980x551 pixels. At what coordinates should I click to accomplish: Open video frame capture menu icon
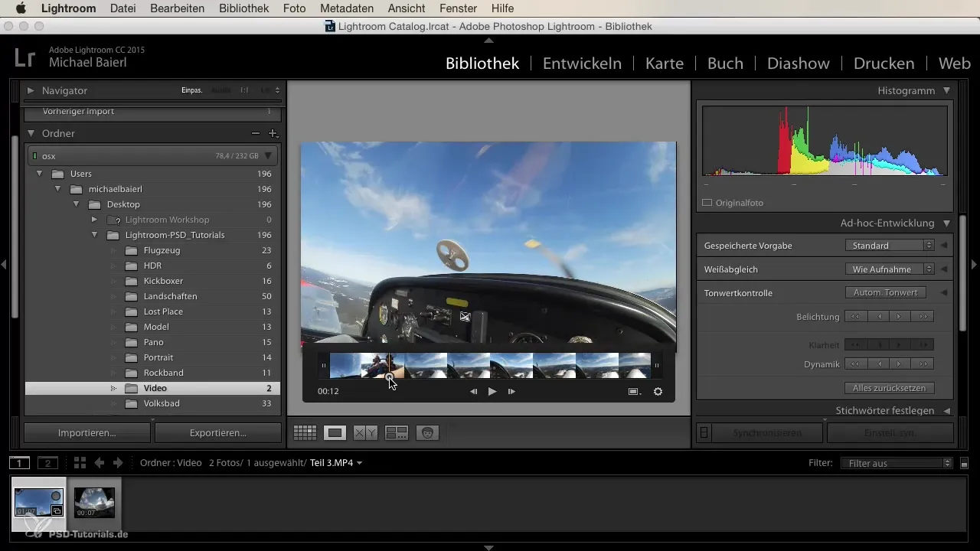point(635,391)
